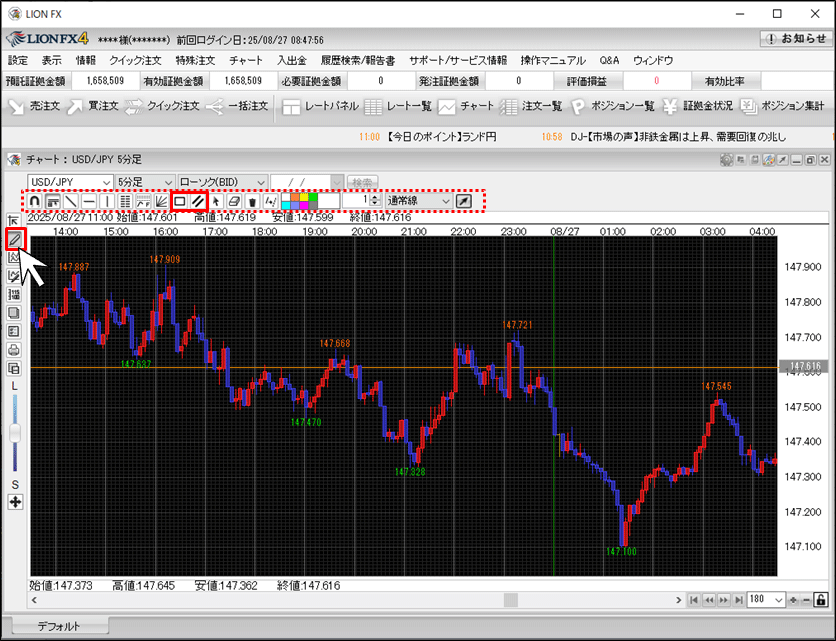Open the 設定 menu
The height and width of the screenshot is (641, 836).
18,60
